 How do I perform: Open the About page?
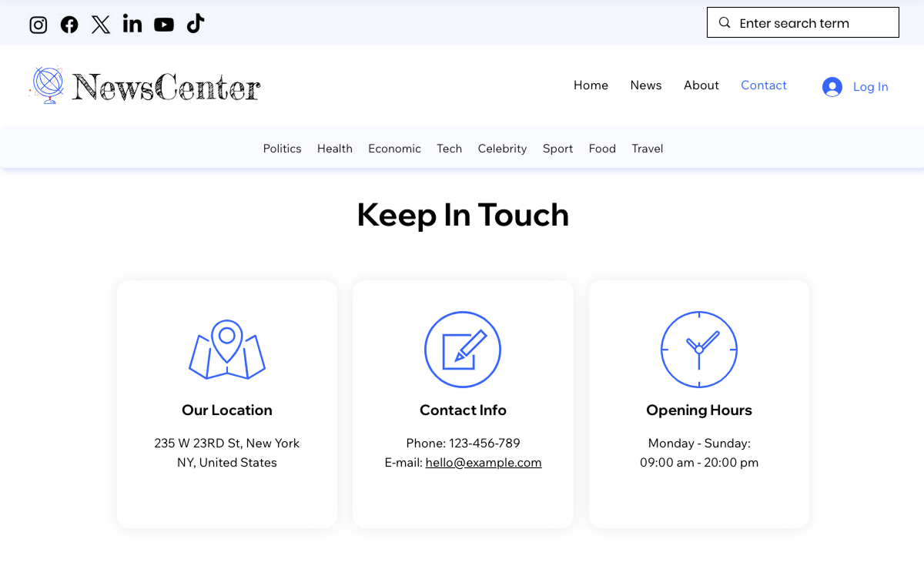click(701, 85)
